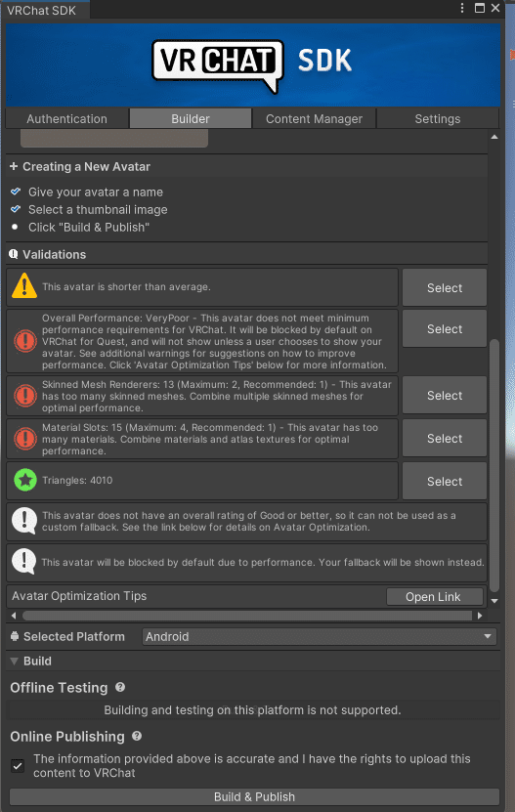Image resolution: width=515 pixels, height=812 pixels.
Task: Open Link for Avatar Optimization Tips
Action: pyautogui.click(x=434, y=597)
